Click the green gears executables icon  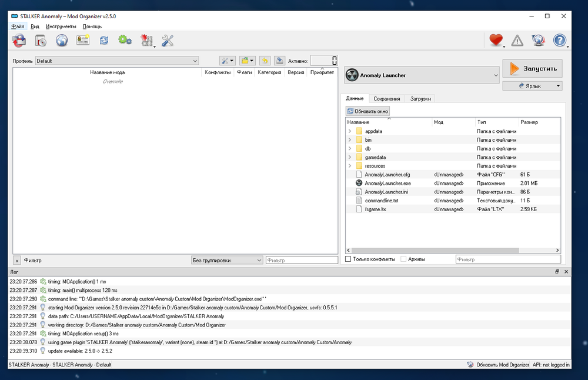[125, 41]
